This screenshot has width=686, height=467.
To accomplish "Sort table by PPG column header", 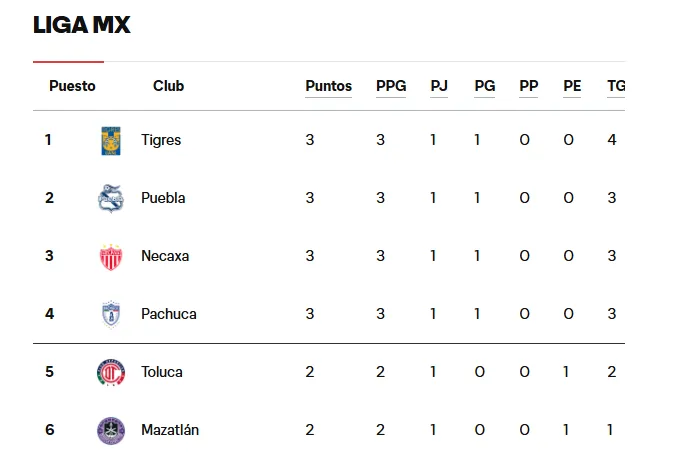I will point(391,86).
